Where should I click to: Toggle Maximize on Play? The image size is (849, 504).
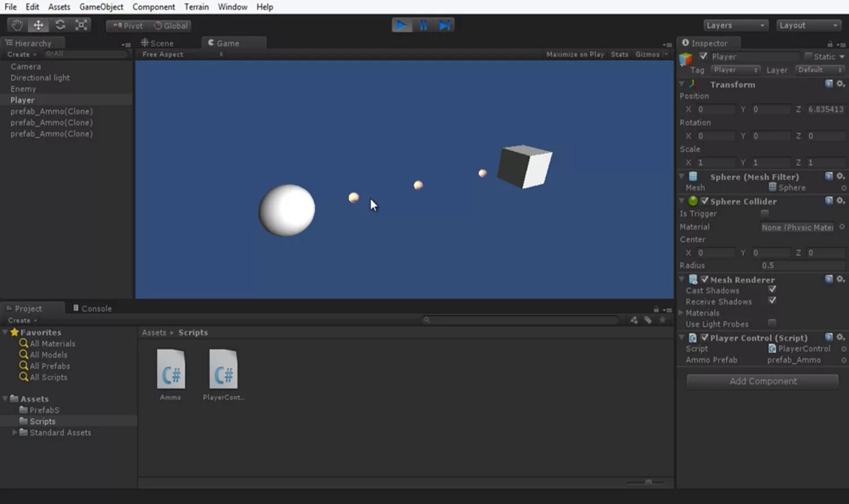(575, 54)
